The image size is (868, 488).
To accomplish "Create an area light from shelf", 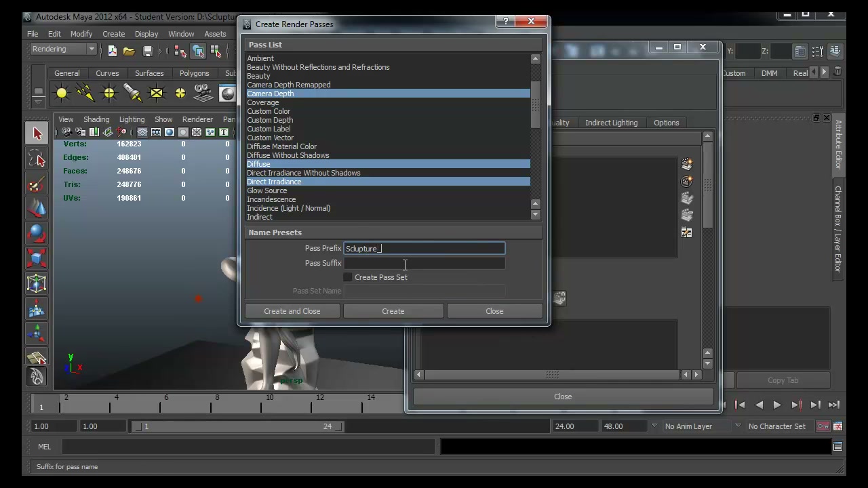I will [x=157, y=93].
